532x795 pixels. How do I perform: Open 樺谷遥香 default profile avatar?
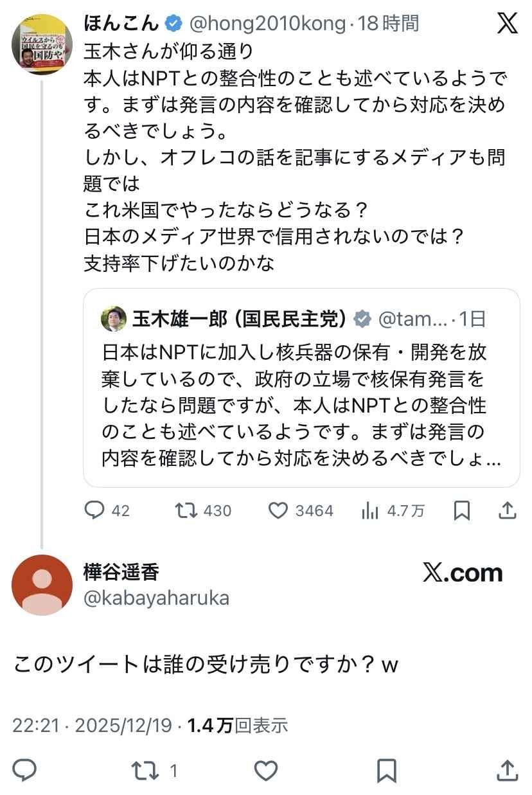tap(42, 585)
